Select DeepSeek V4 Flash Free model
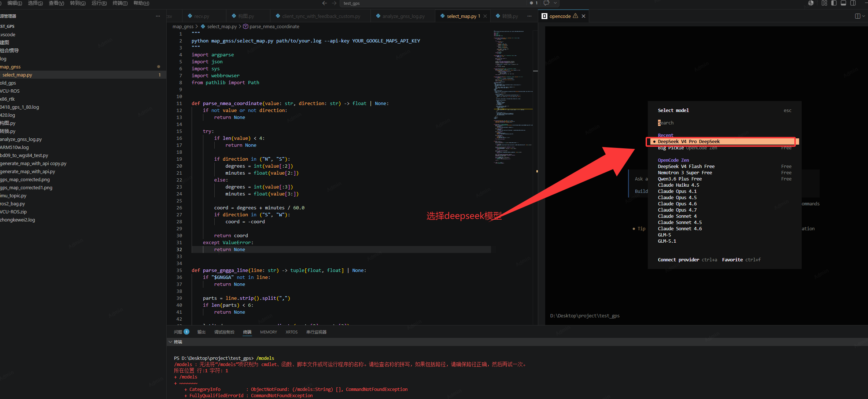 pyautogui.click(x=724, y=166)
